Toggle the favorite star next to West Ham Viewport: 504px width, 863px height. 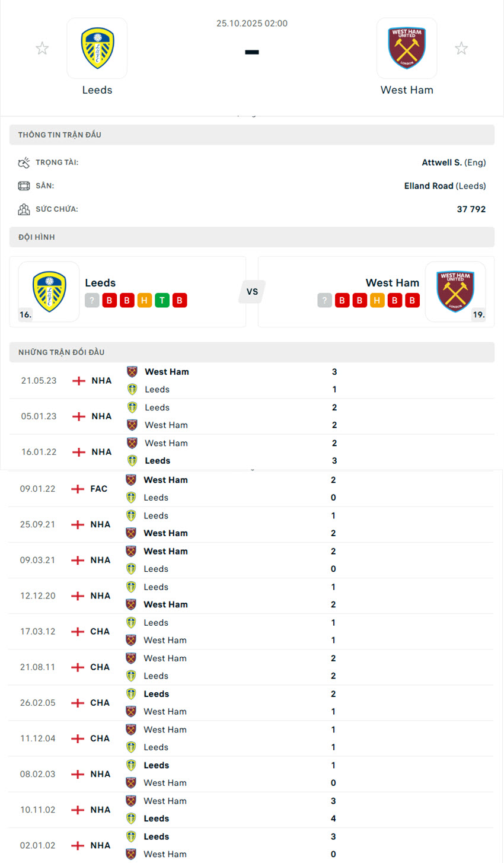pyautogui.click(x=461, y=48)
